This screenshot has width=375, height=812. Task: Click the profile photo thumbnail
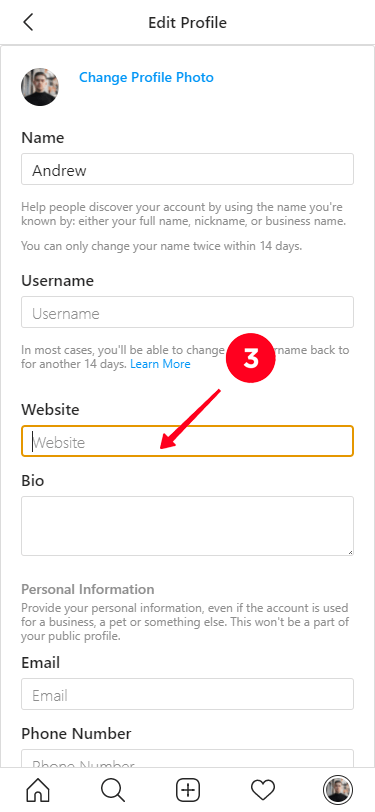(40, 87)
